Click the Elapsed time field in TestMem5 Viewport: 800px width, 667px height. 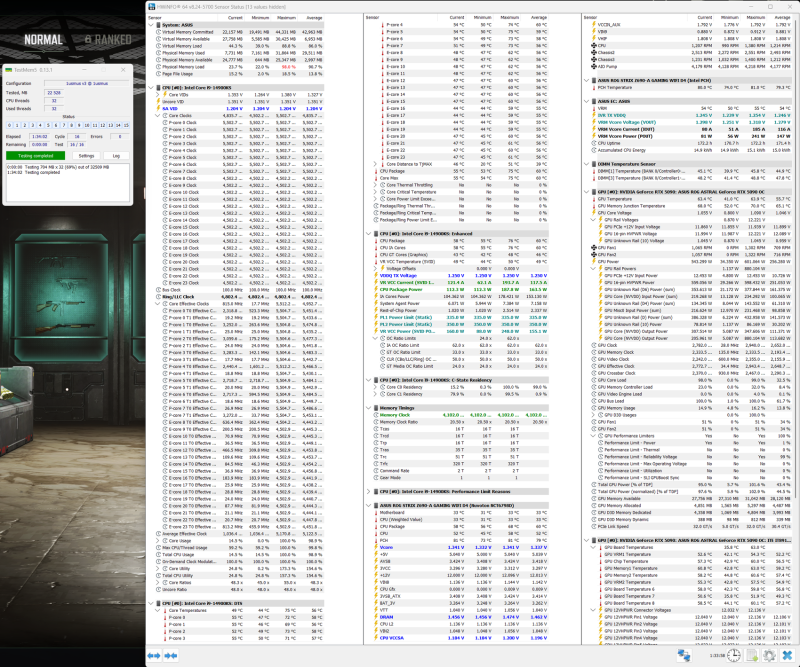pyautogui.click(x=40, y=136)
